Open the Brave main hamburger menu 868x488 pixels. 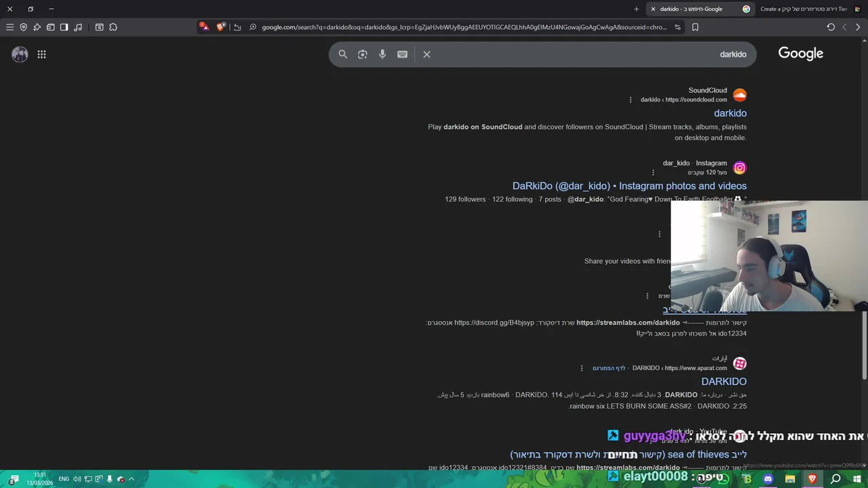coord(9,27)
